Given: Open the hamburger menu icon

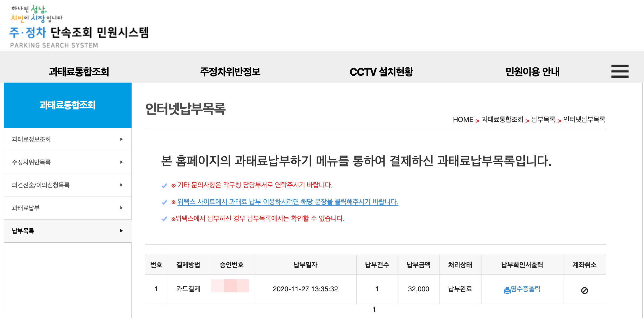Looking at the screenshot, I should pos(619,71).
